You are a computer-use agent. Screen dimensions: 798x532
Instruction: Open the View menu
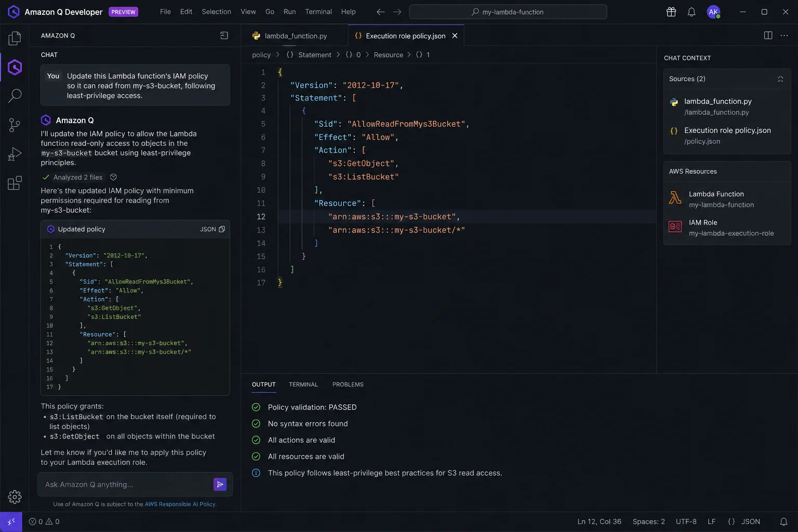coord(248,11)
